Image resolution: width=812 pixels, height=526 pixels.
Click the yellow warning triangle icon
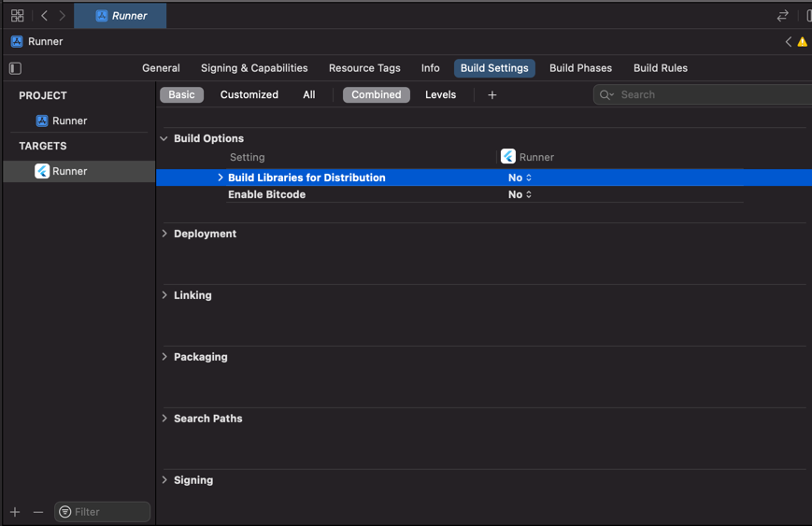click(x=802, y=42)
